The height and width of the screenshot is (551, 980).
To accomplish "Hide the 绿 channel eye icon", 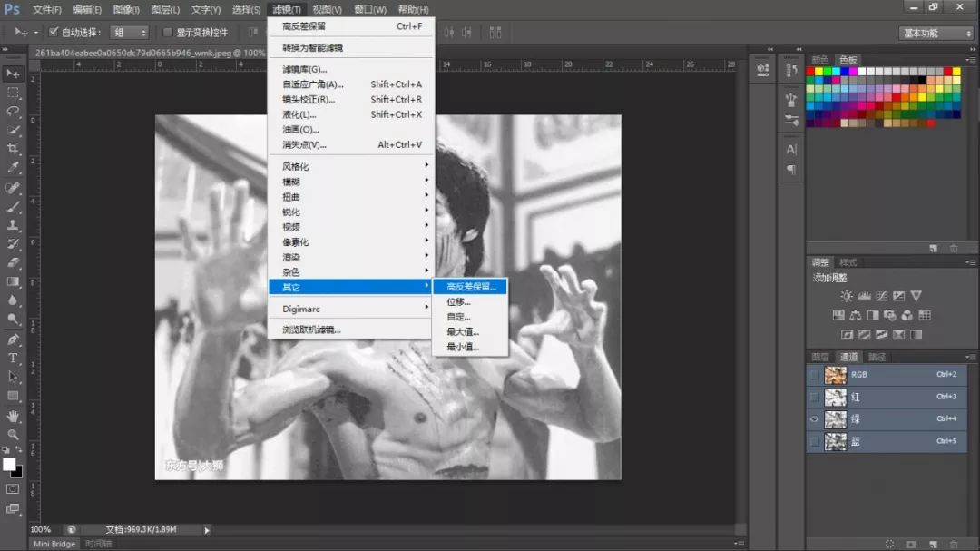I will [x=814, y=419].
